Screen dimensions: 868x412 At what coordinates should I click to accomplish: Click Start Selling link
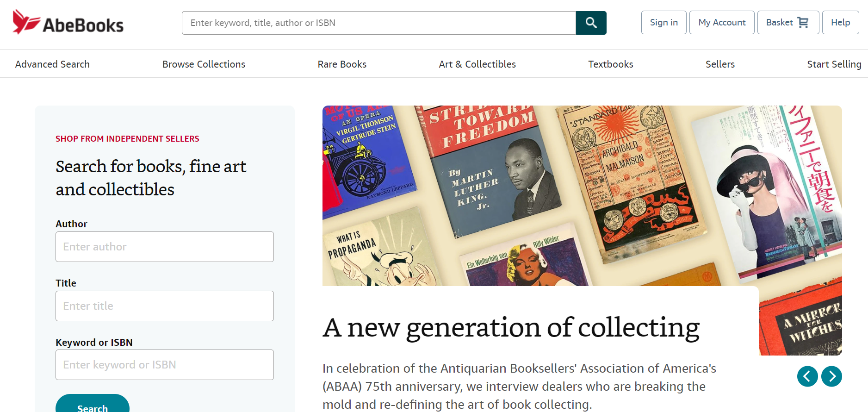834,64
